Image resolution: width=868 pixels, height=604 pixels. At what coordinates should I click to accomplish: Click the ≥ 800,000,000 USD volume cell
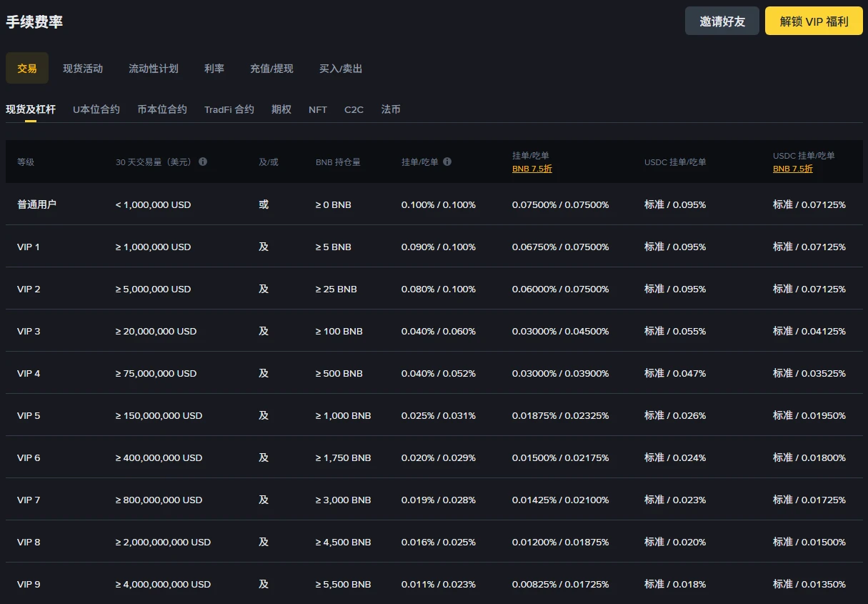[x=159, y=500]
